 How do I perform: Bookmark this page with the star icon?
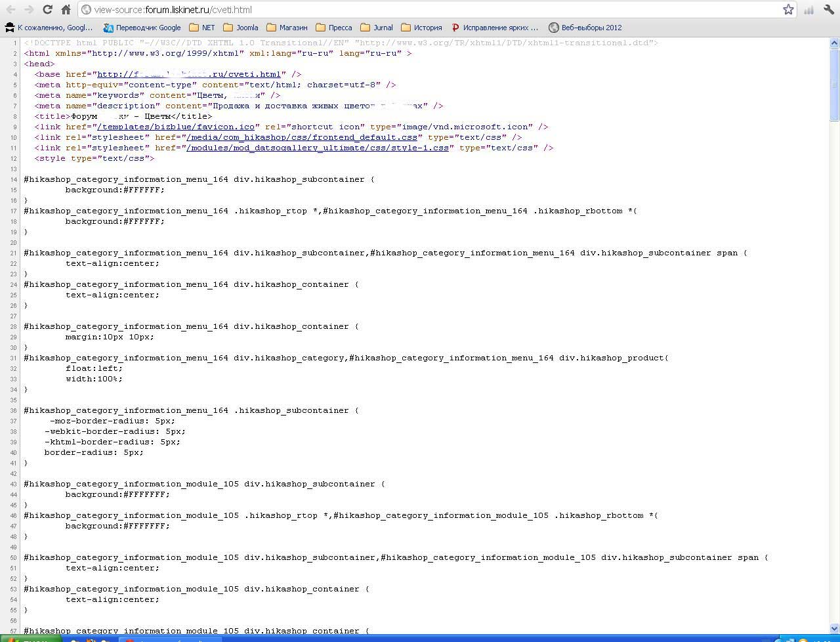[788, 10]
